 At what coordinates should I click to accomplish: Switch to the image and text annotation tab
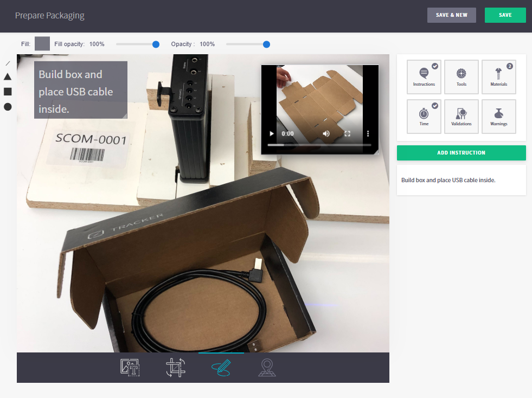point(129,367)
